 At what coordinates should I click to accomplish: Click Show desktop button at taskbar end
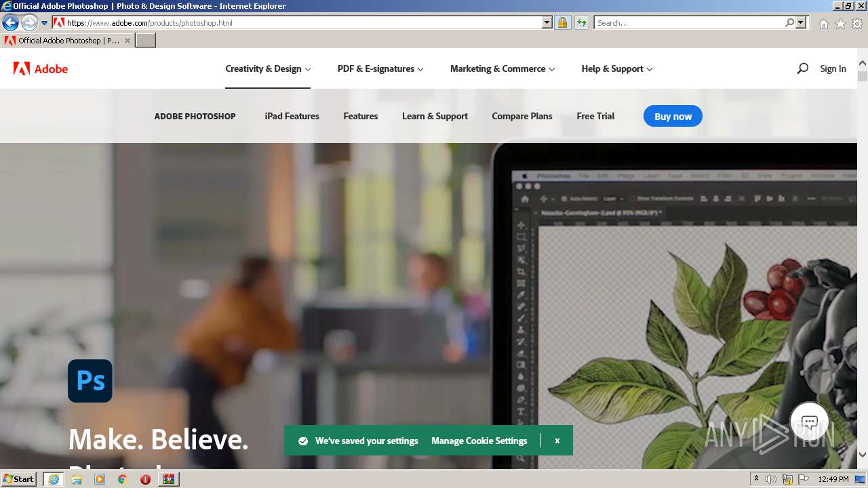click(x=861, y=479)
